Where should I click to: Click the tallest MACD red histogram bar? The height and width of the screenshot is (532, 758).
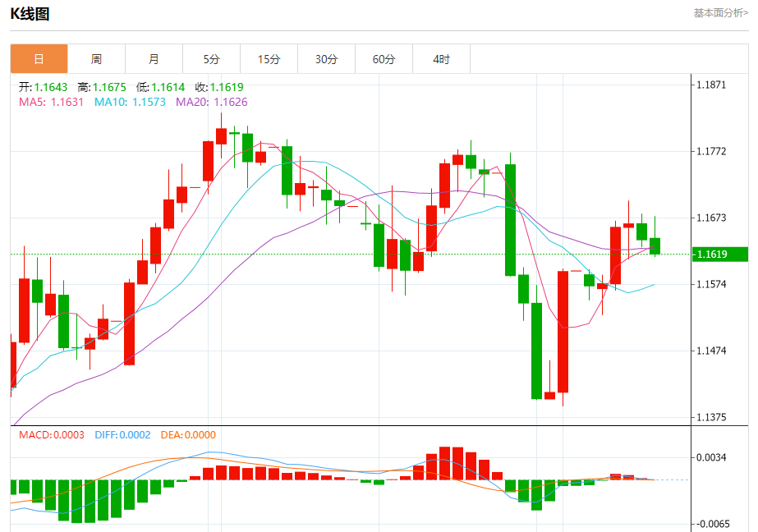coord(445,463)
